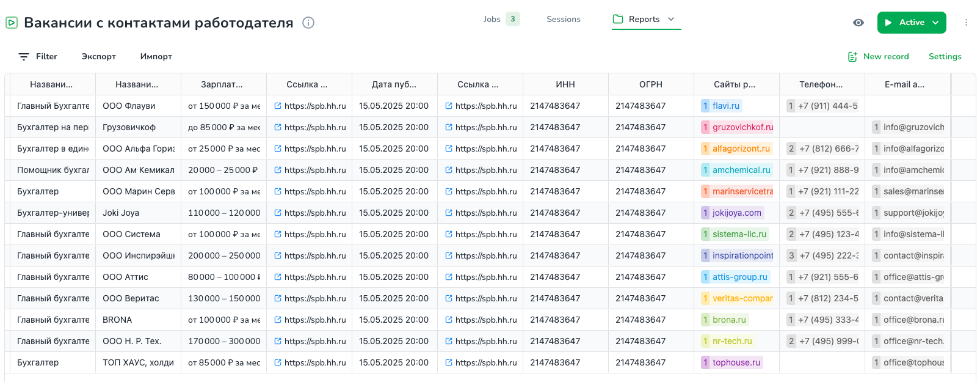Select the Помощник бухгалтера job cell
980x382 pixels.
53,170
